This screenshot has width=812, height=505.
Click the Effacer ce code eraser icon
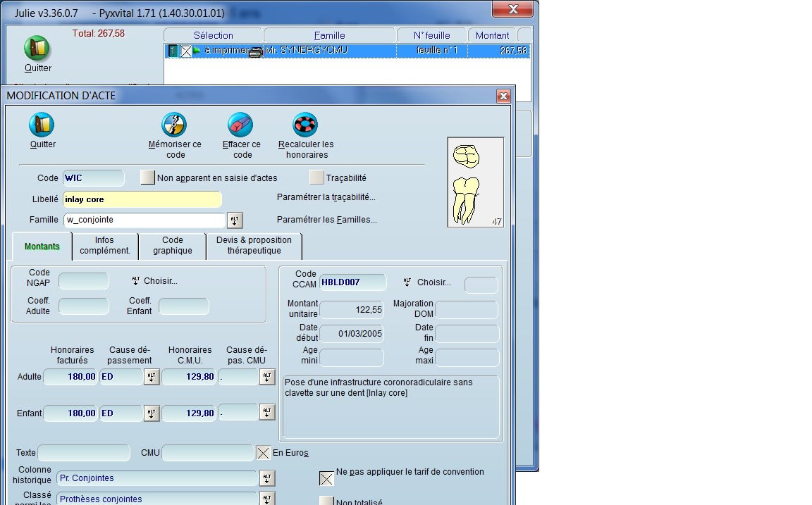click(240, 125)
